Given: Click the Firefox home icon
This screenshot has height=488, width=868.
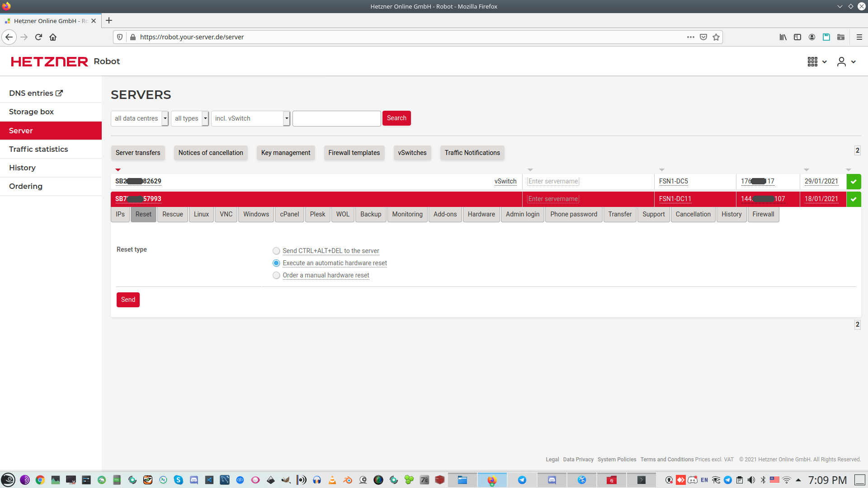Looking at the screenshot, I should [53, 37].
